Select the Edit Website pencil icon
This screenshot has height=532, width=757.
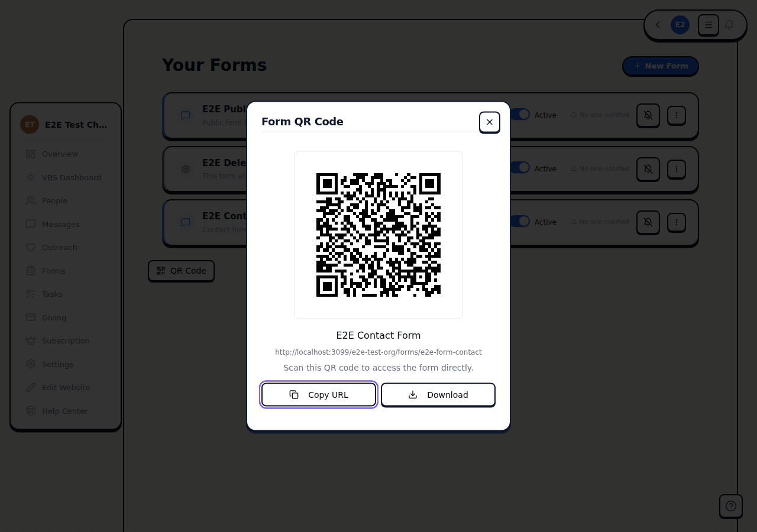click(31, 387)
